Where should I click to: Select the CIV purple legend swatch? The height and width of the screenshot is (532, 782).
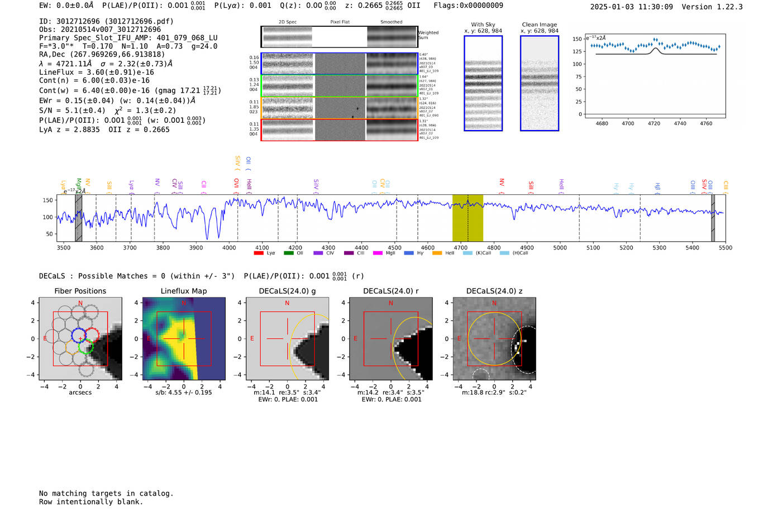[x=318, y=253]
